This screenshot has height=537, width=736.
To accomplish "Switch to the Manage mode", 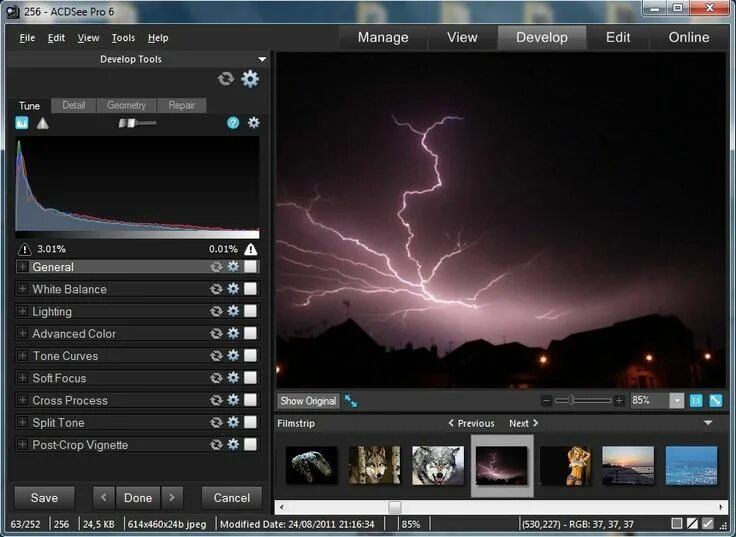I will point(383,38).
